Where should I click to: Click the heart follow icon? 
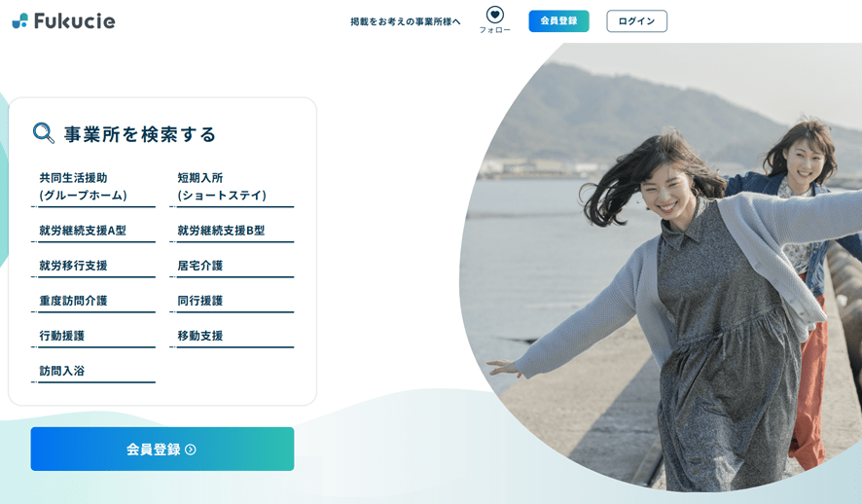pyautogui.click(x=495, y=15)
